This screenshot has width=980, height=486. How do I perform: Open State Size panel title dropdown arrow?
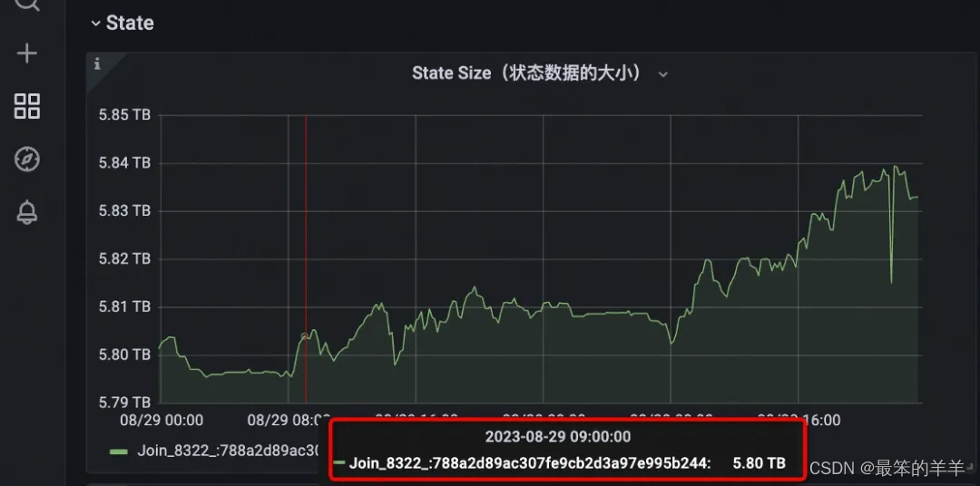point(663,74)
